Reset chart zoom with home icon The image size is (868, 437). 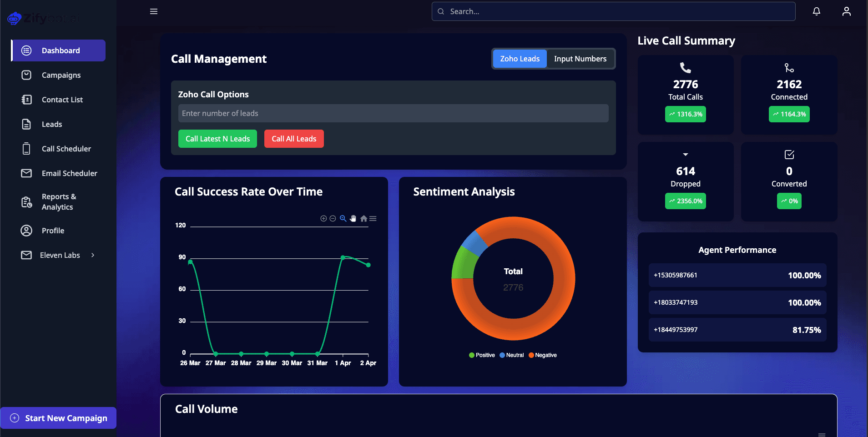[363, 219]
